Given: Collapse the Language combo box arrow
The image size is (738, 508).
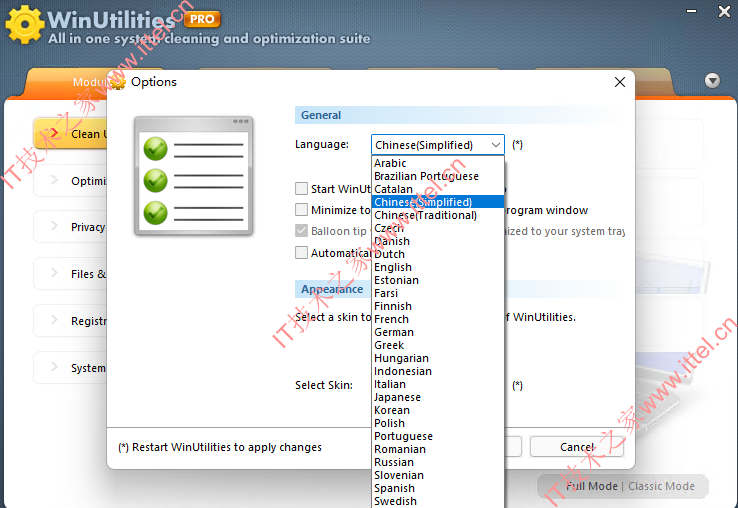Looking at the screenshot, I should click(x=496, y=145).
